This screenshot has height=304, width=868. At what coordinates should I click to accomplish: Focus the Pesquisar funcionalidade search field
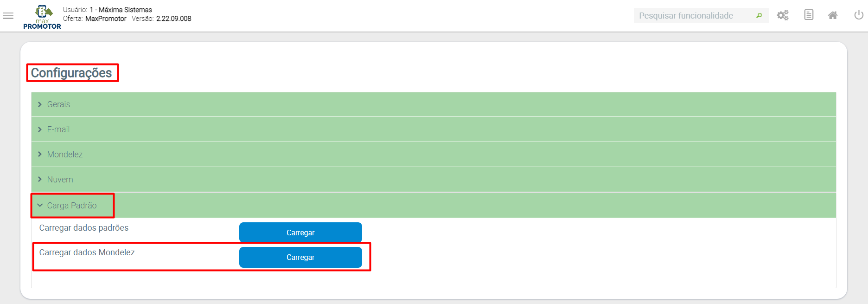(694, 16)
